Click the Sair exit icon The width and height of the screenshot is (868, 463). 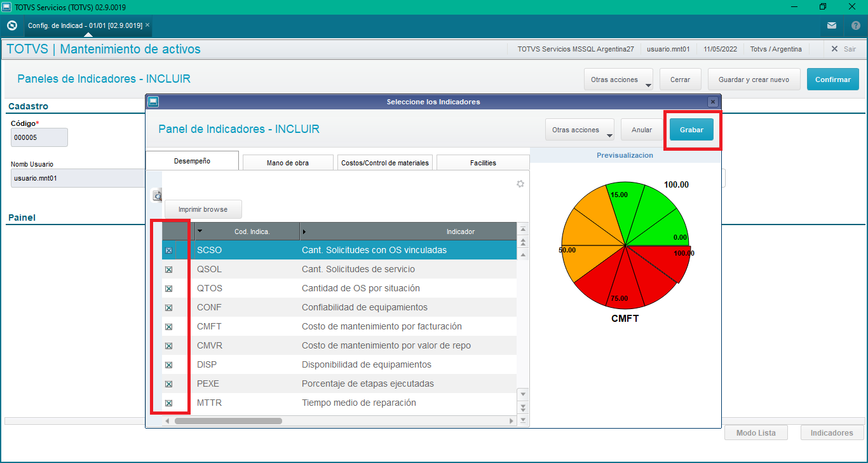pyautogui.click(x=835, y=49)
